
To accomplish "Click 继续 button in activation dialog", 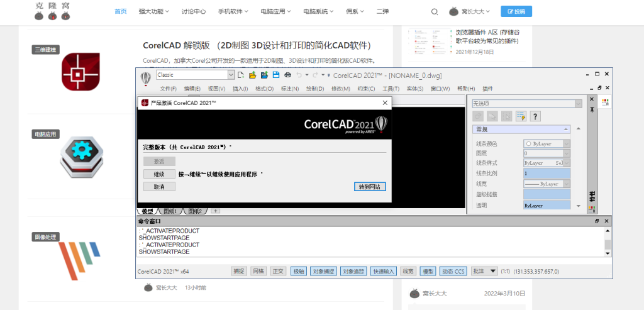I will click(x=159, y=174).
